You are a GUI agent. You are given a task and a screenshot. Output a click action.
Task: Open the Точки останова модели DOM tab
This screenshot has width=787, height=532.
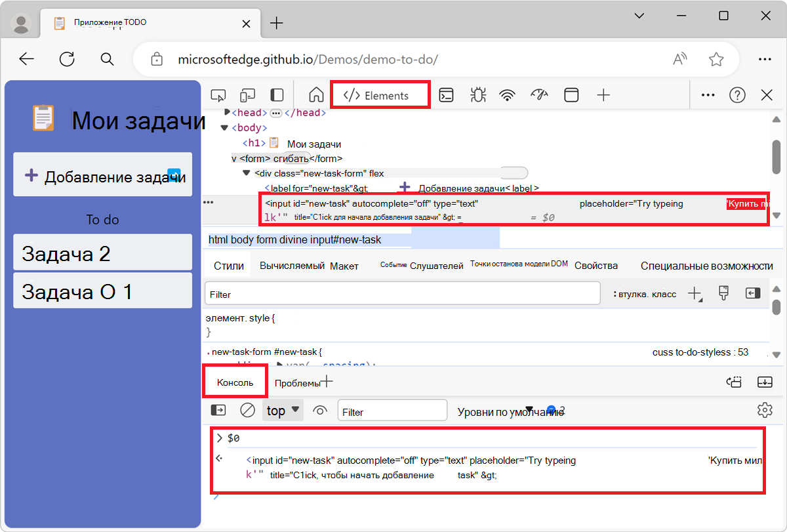coord(519,264)
